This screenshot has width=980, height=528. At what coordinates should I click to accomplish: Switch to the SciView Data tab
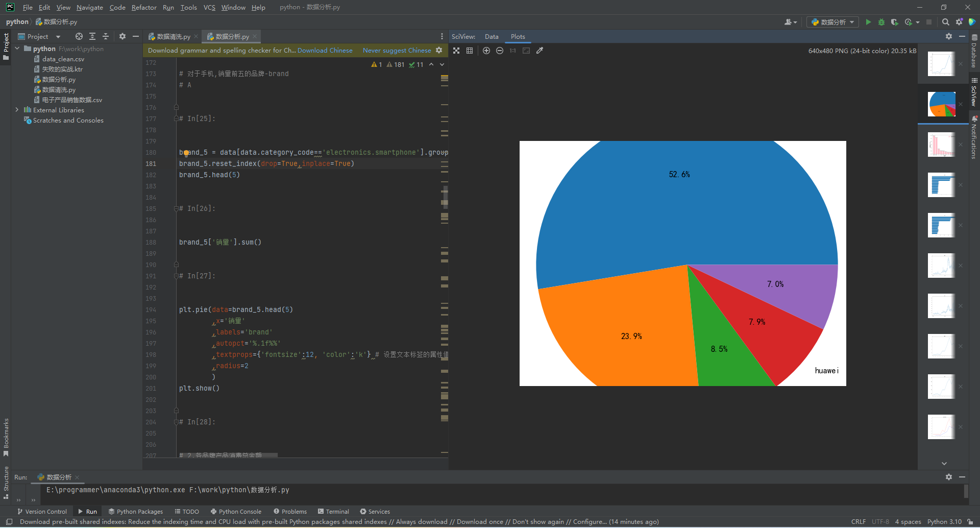tap(492, 36)
